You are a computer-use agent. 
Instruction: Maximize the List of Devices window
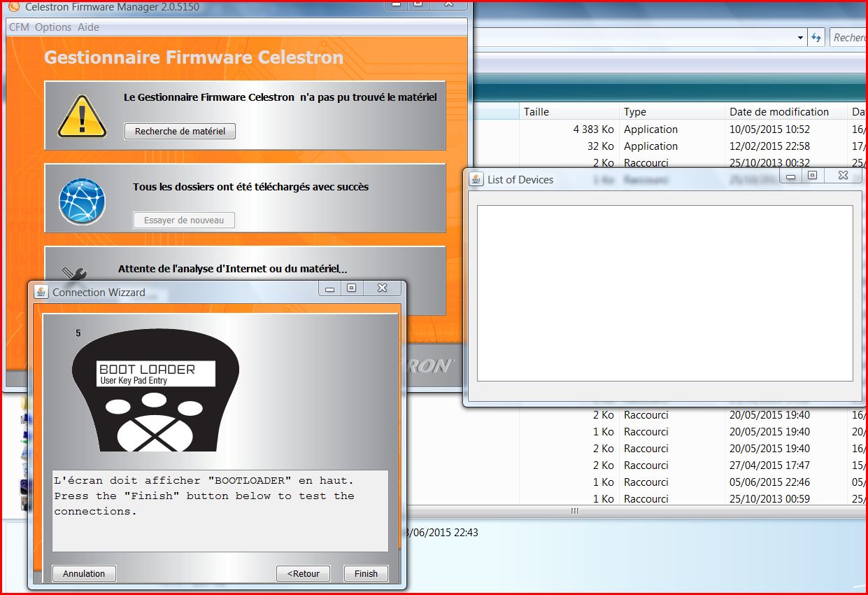pos(812,176)
